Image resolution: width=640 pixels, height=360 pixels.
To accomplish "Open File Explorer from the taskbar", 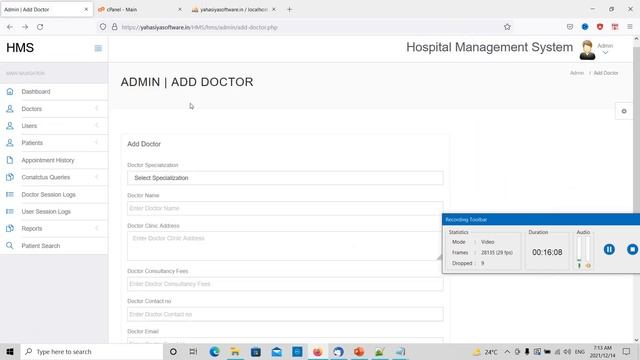I will coord(235,351).
